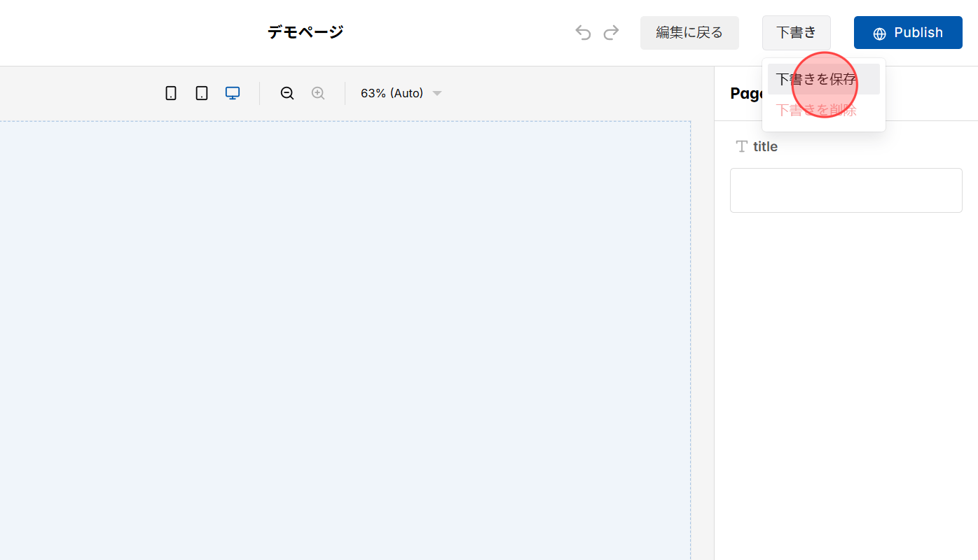Click the デモページ page title

(x=305, y=31)
